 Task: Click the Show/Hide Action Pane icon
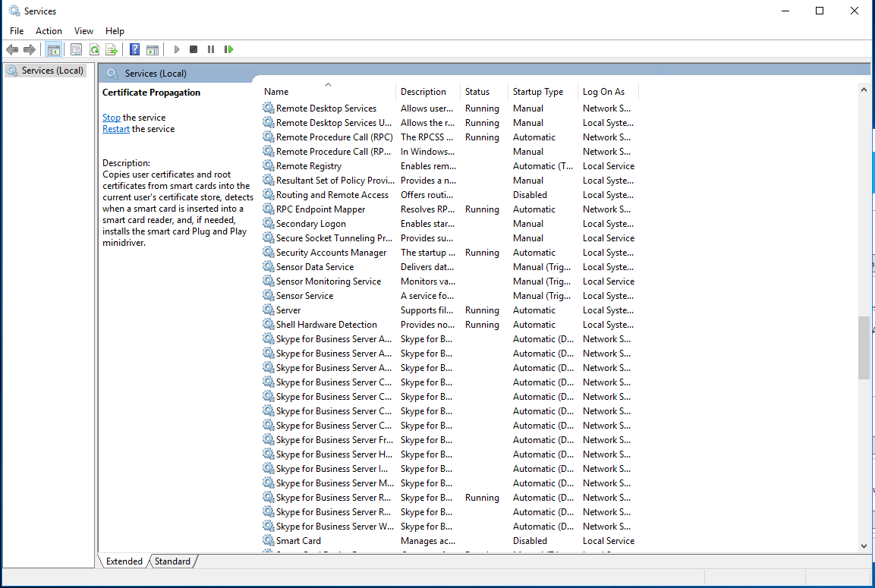point(153,49)
